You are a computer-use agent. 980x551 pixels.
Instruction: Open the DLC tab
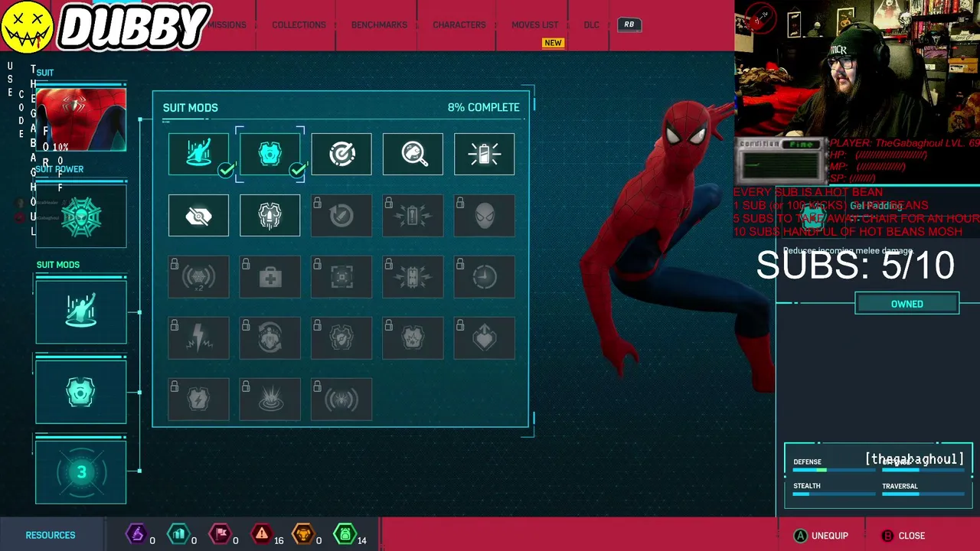tap(591, 24)
